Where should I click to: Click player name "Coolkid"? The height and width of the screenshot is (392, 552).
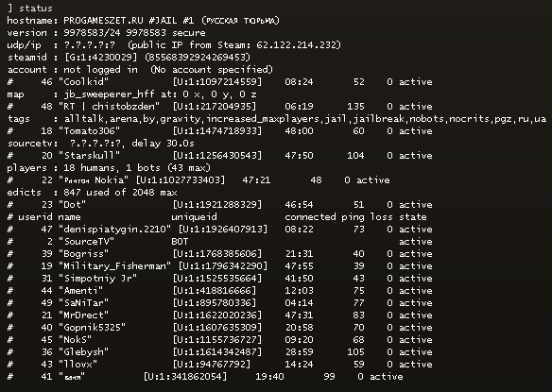[x=83, y=82]
